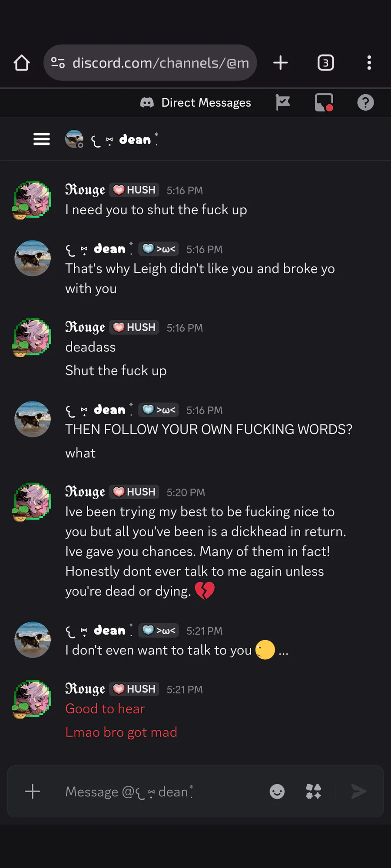The image size is (391, 868).
Task: Tap the browser home icon
Action: coord(22,63)
